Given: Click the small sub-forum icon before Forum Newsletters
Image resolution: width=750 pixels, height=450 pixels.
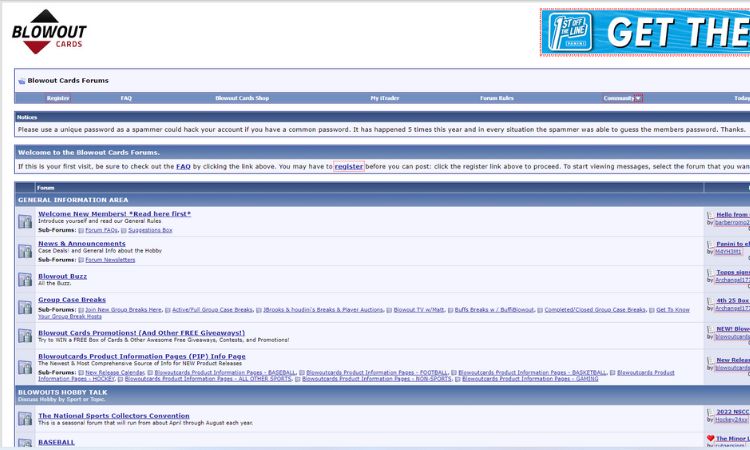Looking at the screenshot, I should pyautogui.click(x=81, y=260).
